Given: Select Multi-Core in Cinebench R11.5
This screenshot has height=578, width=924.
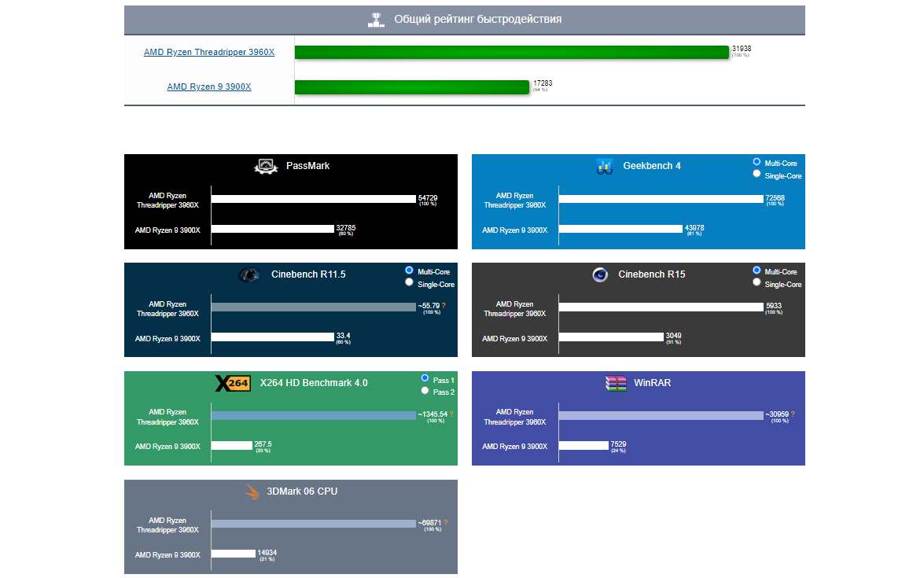Looking at the screenshot, I should click(409, 270).
